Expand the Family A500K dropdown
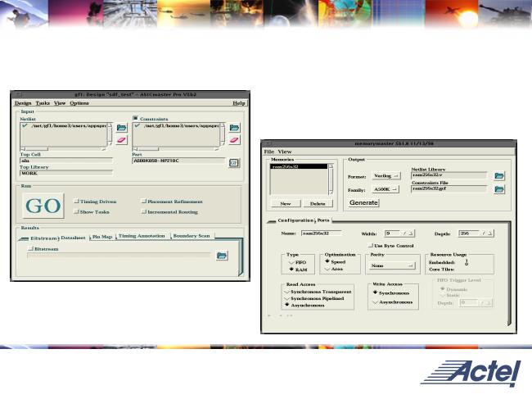The width and height of the screenshot is (532, 399). click(x=383, y=189)
